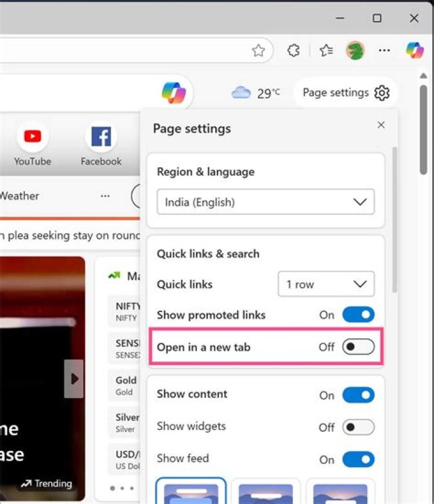
Task: Open the YouTube quick link
Action: tap(33, 144)
